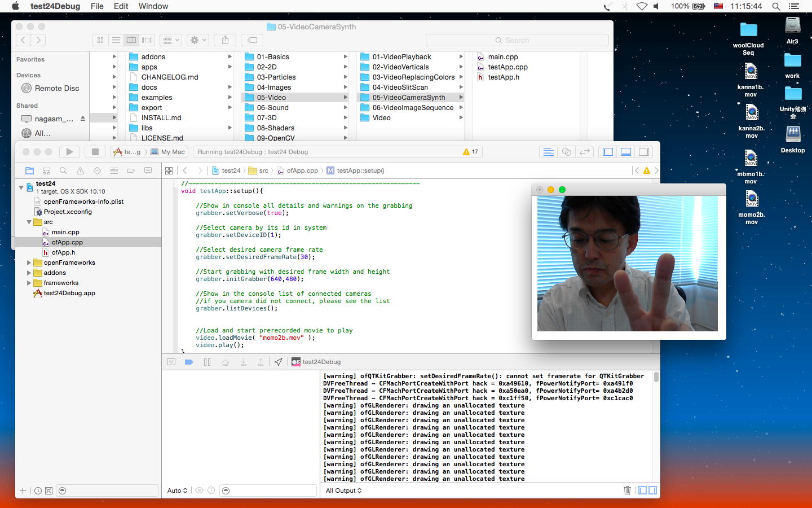Toggle the Xcode navigator pane
This screenshot has height=508, width=812.
[x=608, y=152]
